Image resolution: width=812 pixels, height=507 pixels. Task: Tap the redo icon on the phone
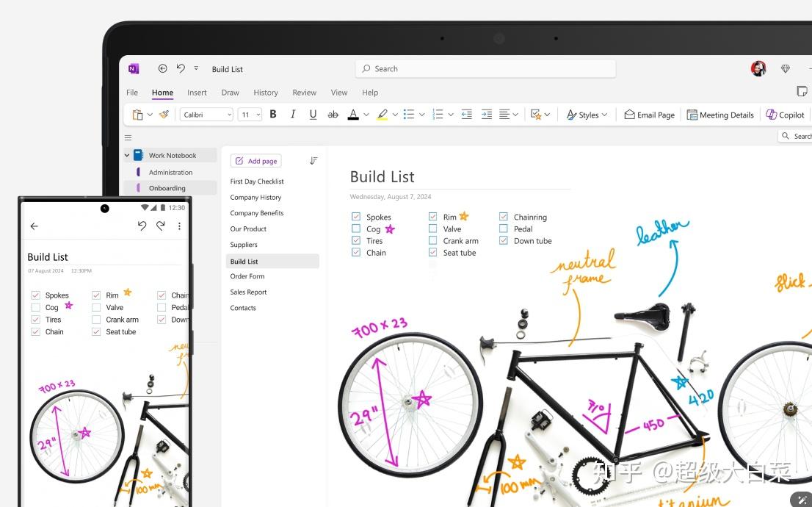point(161,226)
